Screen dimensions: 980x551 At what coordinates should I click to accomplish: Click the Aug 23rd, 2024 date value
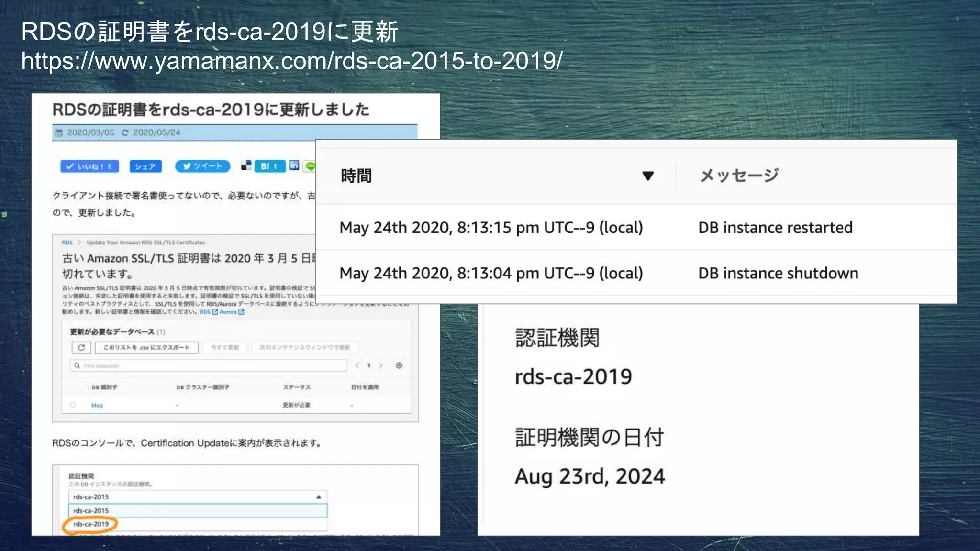(590, 476)
